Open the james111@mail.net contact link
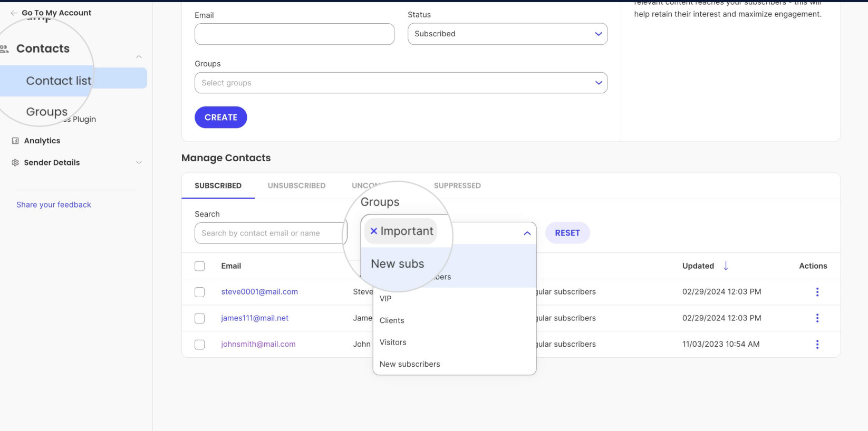 point(255,318)
